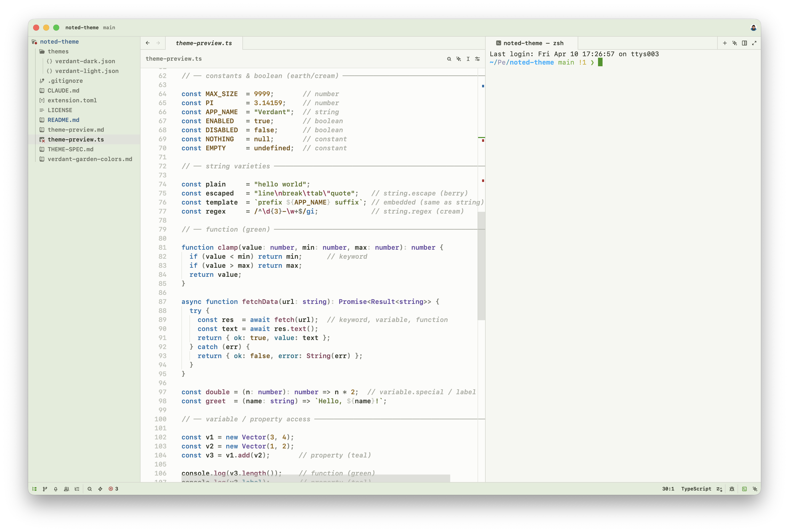This screenshot has width=789, height=532.
Task: Click the lightning bolt icon in status bar
Action: (x=100, y=489)
